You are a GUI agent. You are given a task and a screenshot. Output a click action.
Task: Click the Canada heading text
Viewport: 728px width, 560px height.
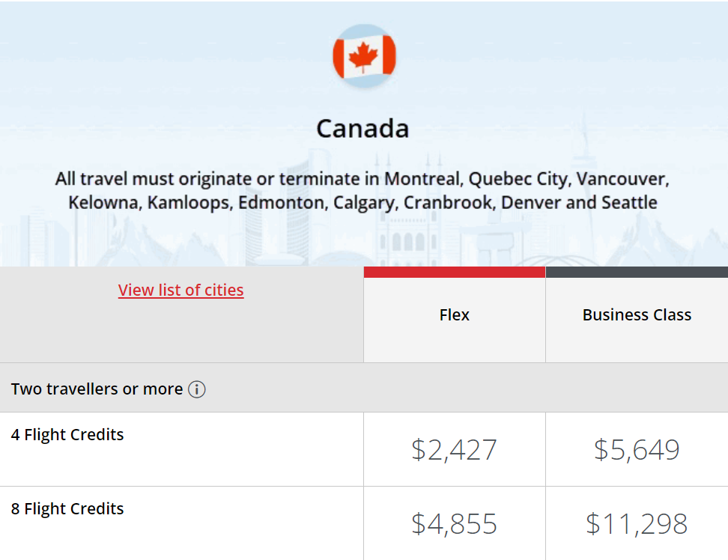click(363, 129)
